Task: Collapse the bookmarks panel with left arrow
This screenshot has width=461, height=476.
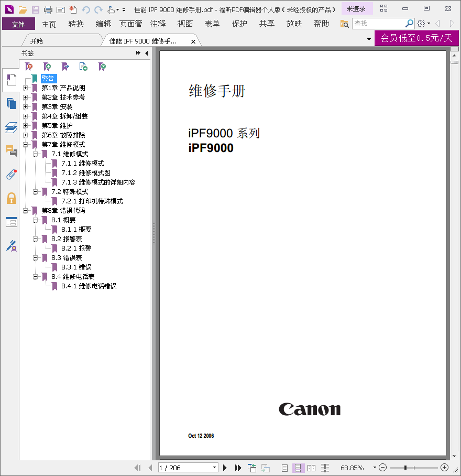Action: [147, 53]
